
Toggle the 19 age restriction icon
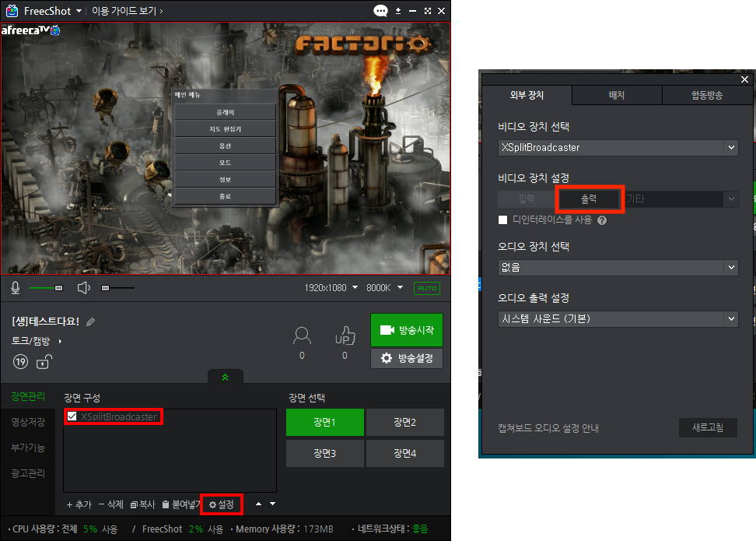20,361
